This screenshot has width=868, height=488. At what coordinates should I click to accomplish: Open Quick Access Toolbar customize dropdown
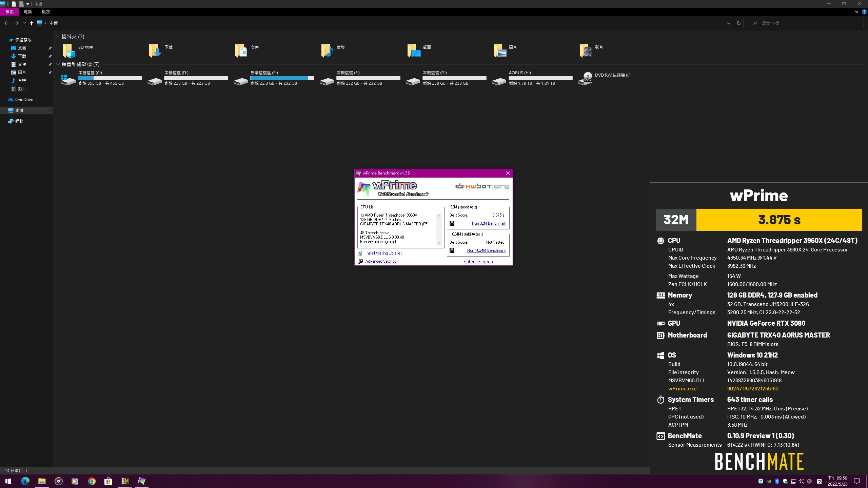[27, 4]
